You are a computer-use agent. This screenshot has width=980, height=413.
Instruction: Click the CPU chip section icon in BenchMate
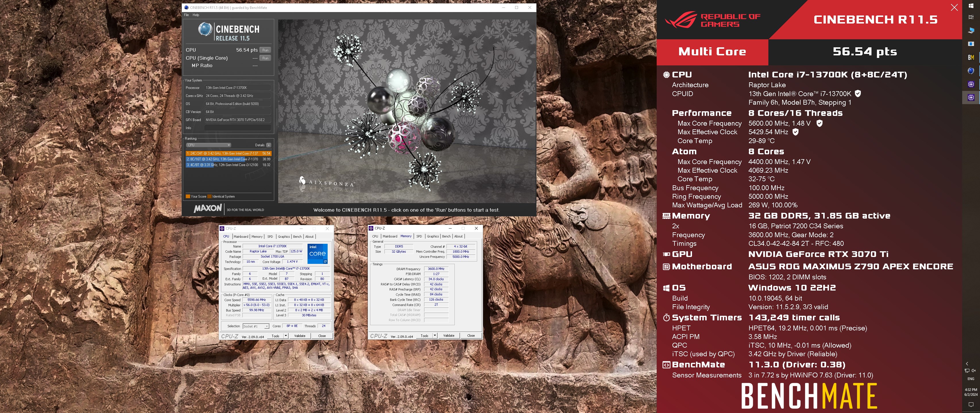click(666, 75)
